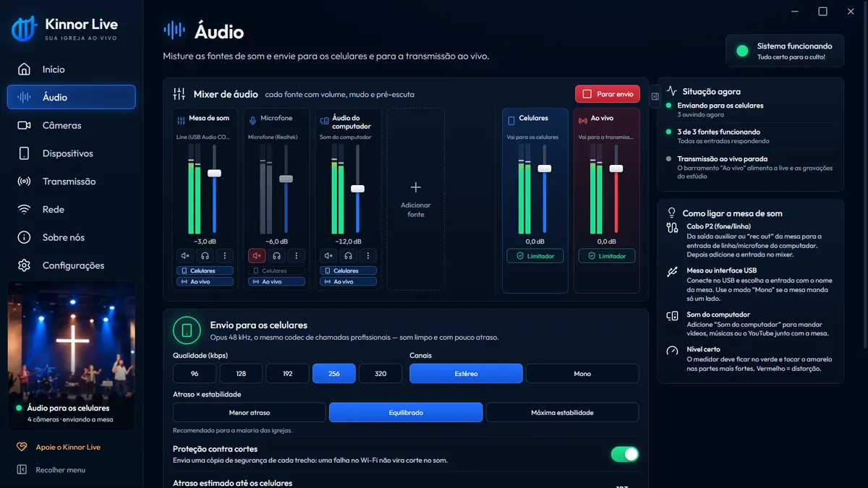Click the Ao vivo bus broadcast icon
The height and width of the screenshot is (488, 868).
(x=583, y=120)
